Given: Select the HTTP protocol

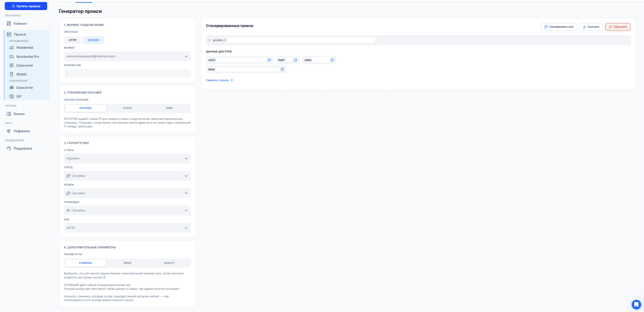Looking at the screenshot, I should click(72, 40).
